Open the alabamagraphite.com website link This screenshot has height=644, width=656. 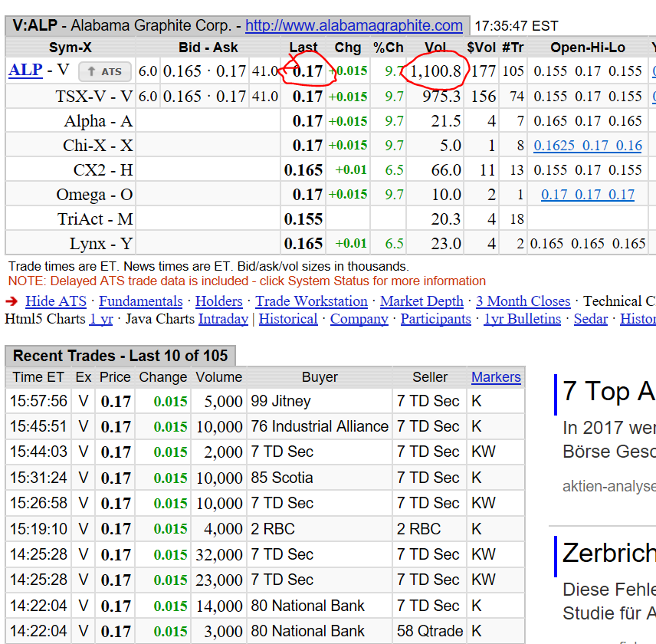354,26
